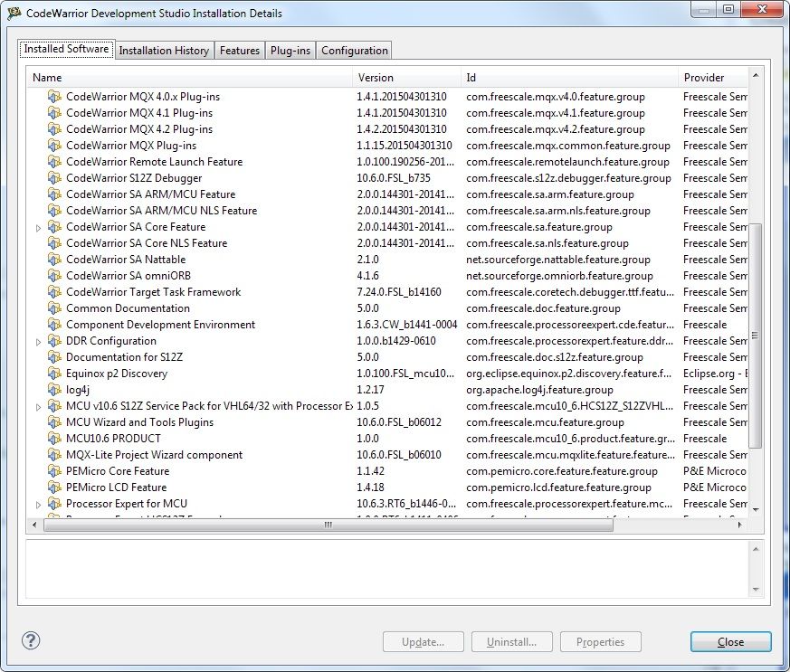Open the help question mark icon
Image resolution: width=790 pixels, height=672 pixels.
click(x=31, y=640)
